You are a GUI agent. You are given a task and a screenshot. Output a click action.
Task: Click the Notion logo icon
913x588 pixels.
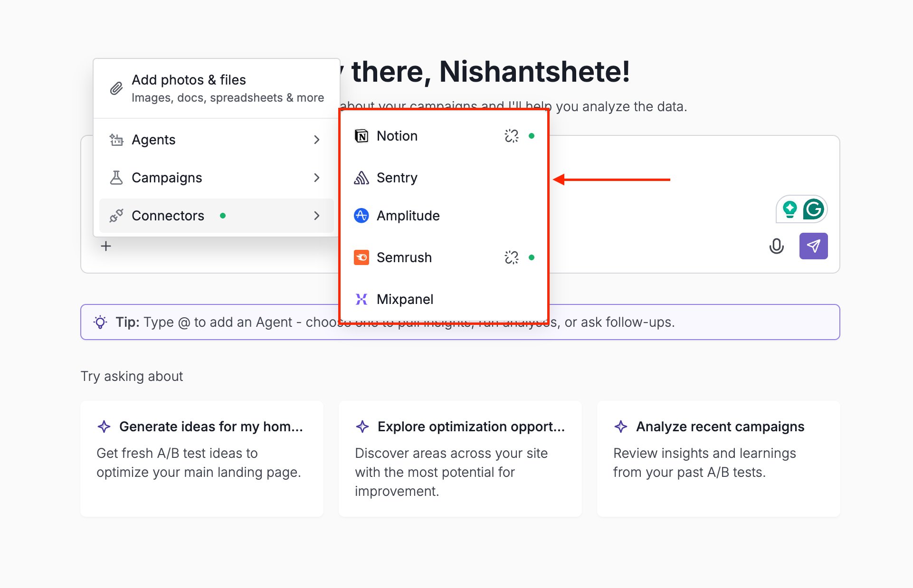361,136
